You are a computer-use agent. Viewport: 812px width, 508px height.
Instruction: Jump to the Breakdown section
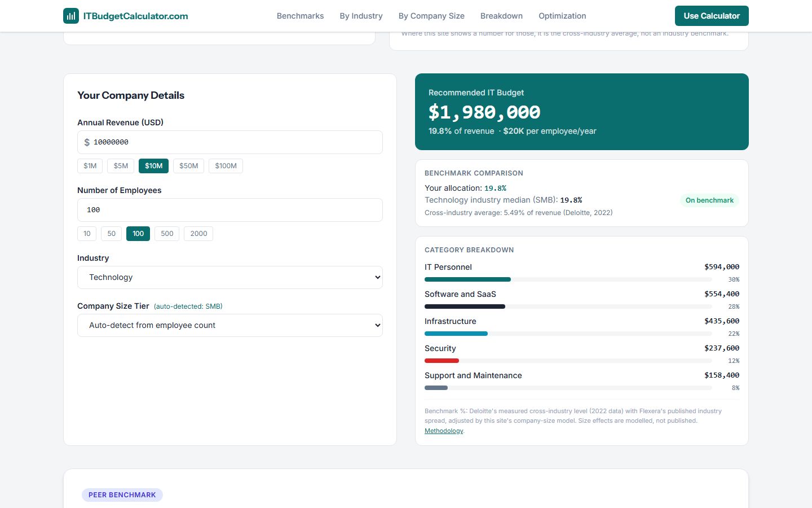[501, 16]
